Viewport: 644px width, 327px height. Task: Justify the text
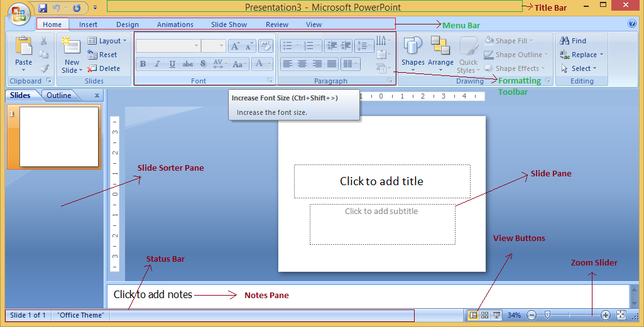pos(332,63)
